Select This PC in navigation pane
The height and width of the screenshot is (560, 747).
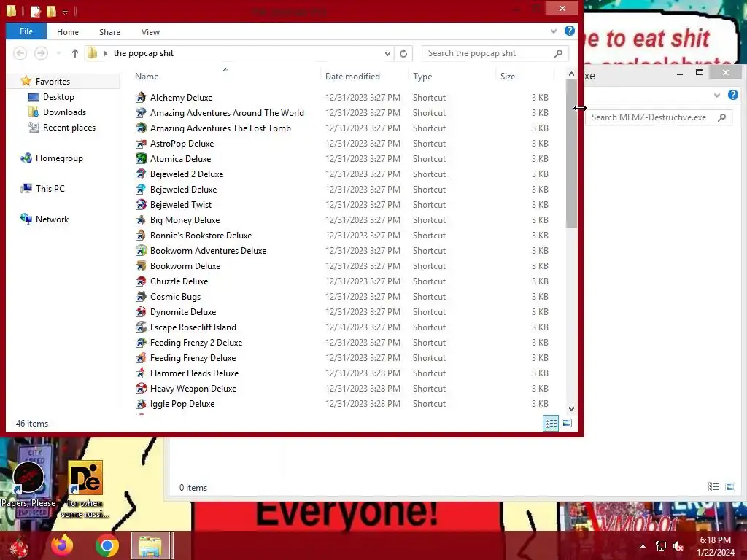[50, 189]
